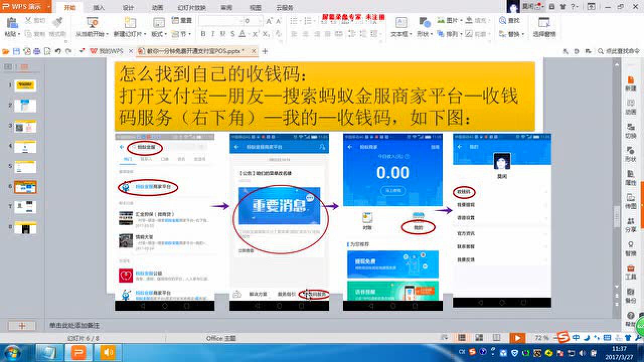
Task: Click the Format Painter brush icon
Action: (57, 22)
